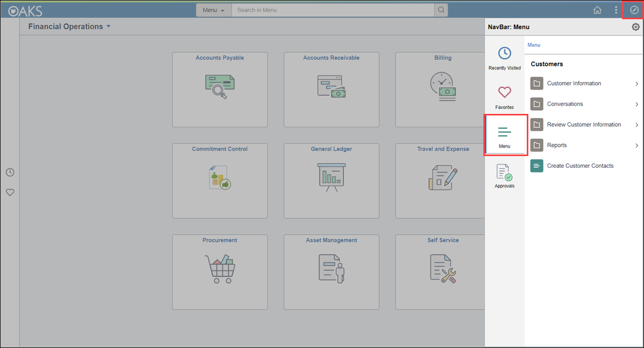Click the Menu breadcrumb link

click(534, 45)
